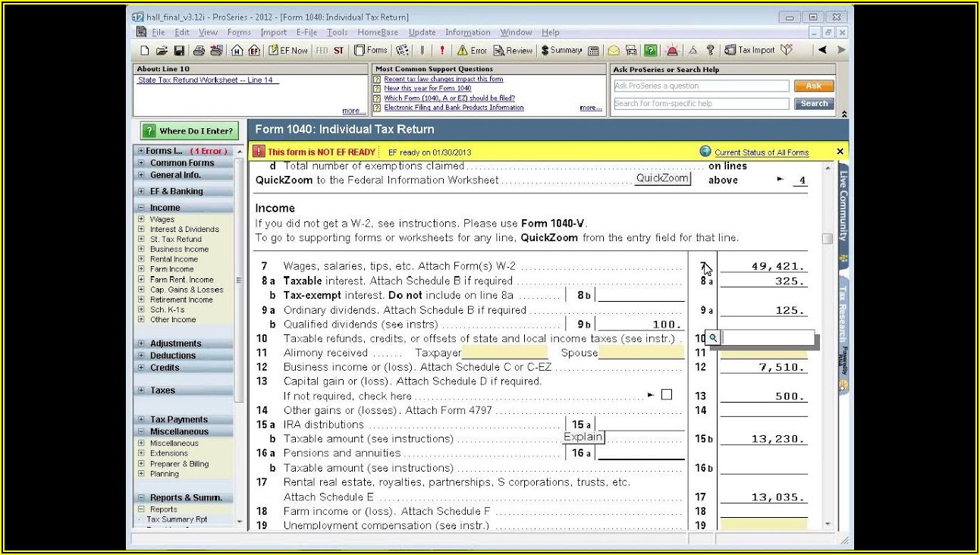
Task: Check the Schedule D not required checkbox
Action: pos(667,395)
